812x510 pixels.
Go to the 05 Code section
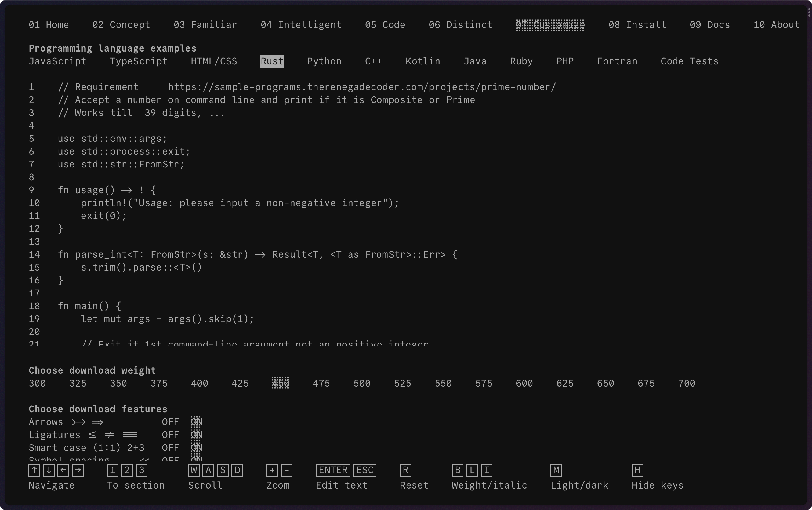(385, 25)
